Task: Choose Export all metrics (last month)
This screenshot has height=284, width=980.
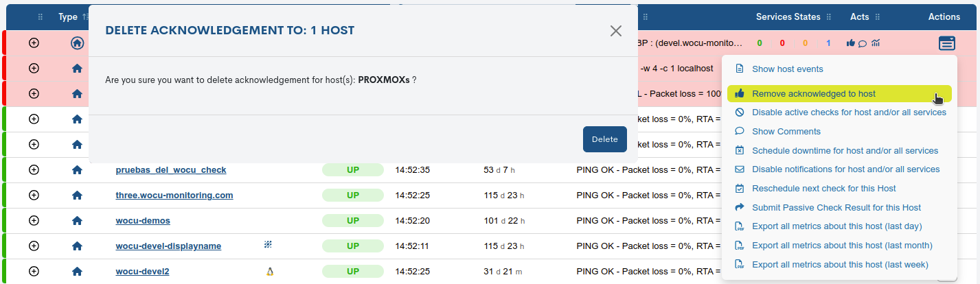Action: tap(842, 245)
